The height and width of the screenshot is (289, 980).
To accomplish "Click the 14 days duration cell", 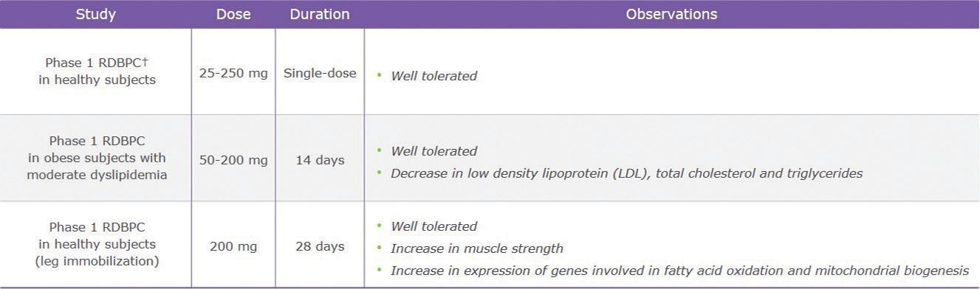I will (320, 160).
